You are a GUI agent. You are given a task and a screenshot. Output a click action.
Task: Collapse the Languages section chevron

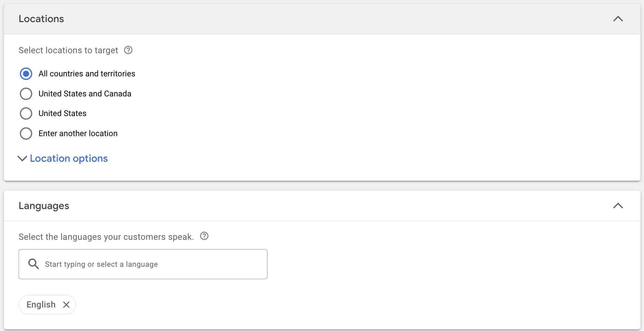click(x=618, y=206)
